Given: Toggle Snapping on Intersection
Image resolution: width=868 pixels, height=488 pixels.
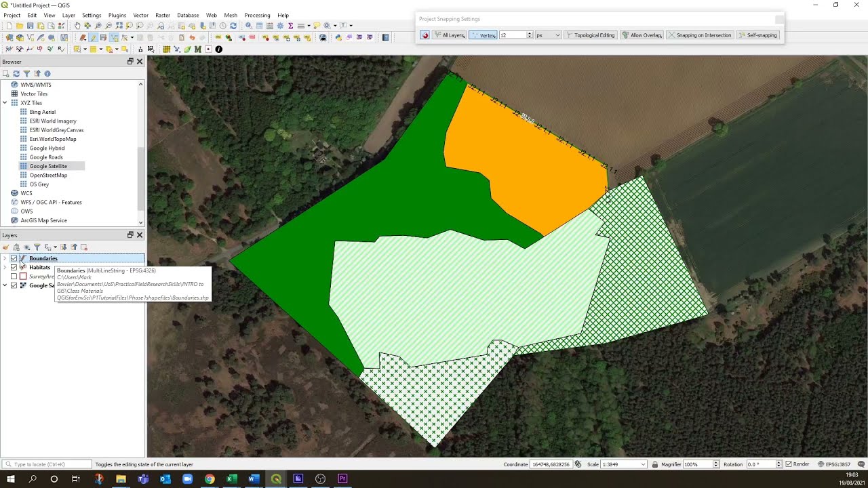Looking at the screenshot, I should tap(700, 35).
